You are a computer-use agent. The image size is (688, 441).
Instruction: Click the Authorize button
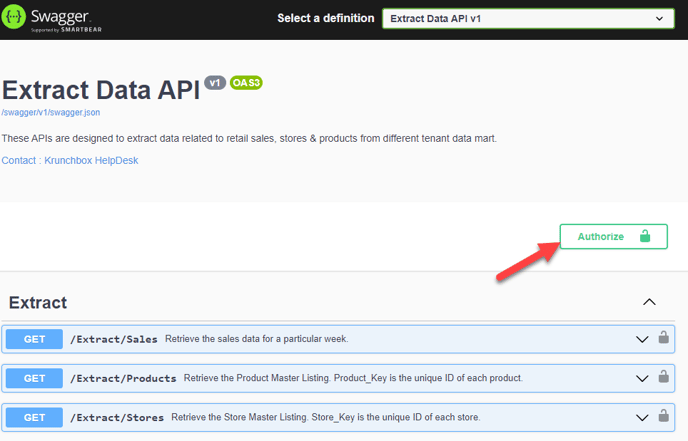(613, 237)
